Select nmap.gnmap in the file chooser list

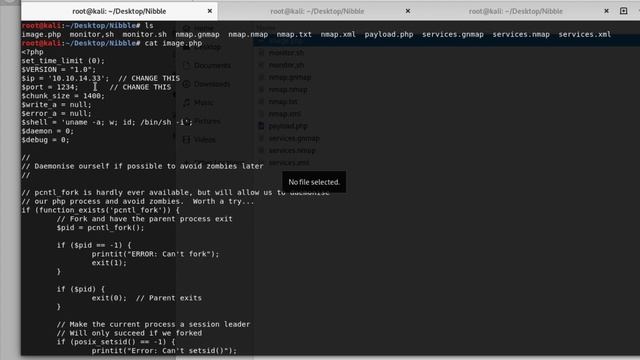290,77
